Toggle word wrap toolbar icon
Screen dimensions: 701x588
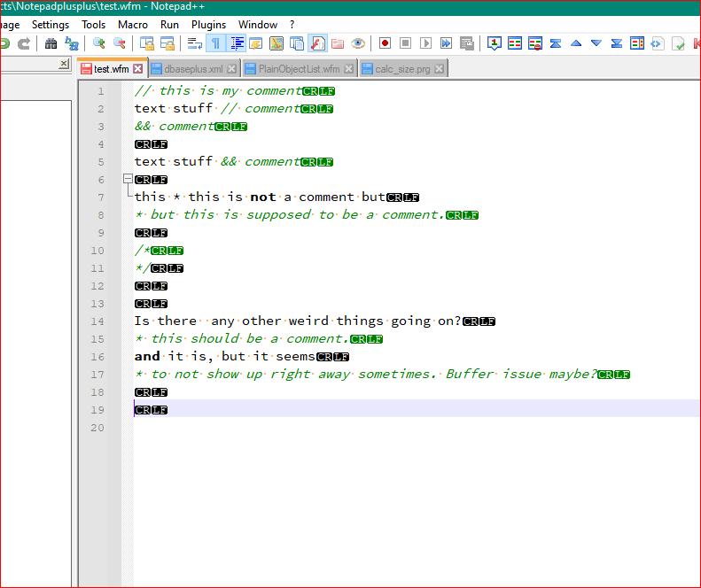click(x=194, y=43)
